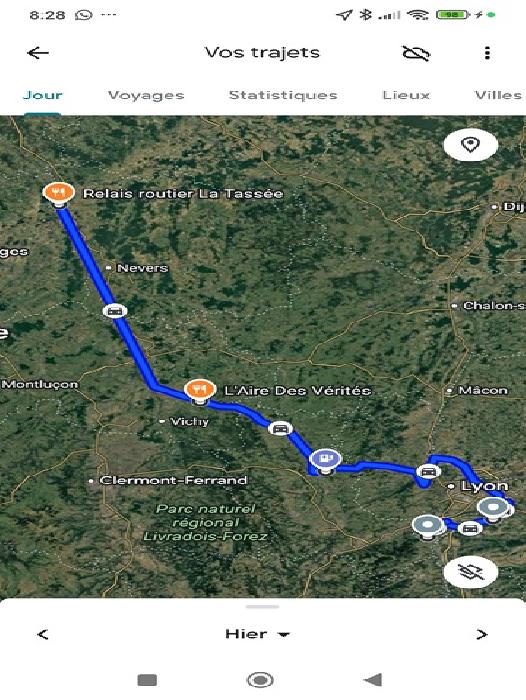
Task: Tap the car marker near Nevers
Action: point(115,311)
